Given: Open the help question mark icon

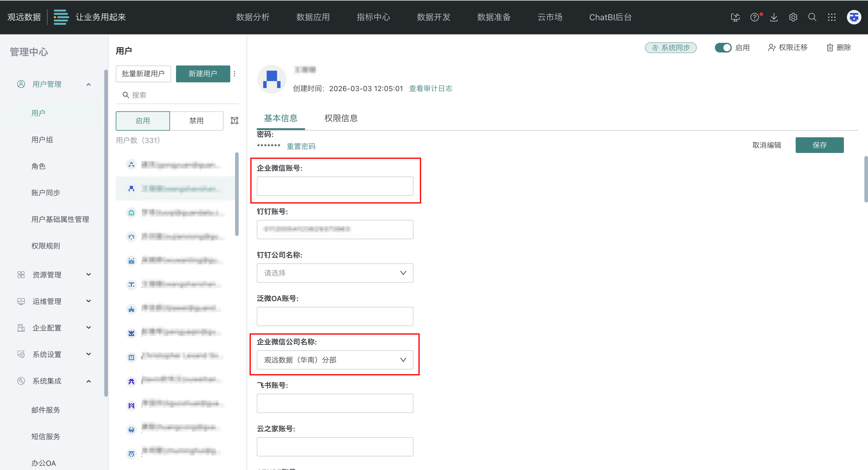Looking at the screenshot, I should (754, 17).
